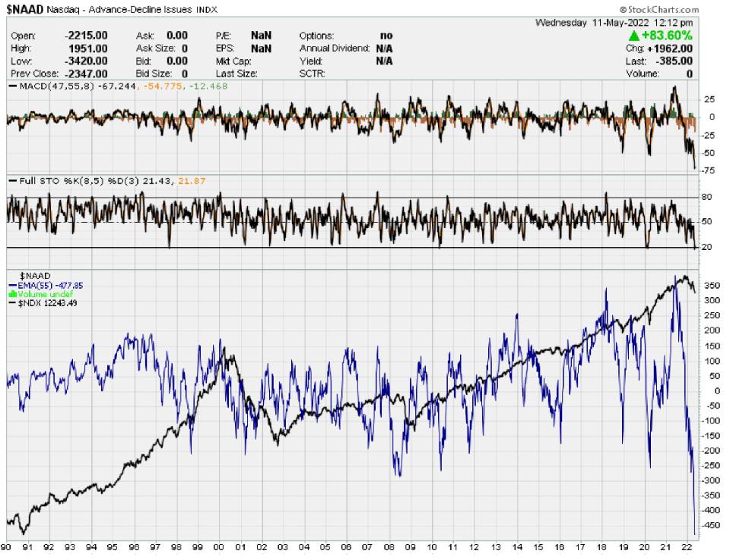
Task: Click the Prev Close value -2347.00
Action: pos(86,74)
